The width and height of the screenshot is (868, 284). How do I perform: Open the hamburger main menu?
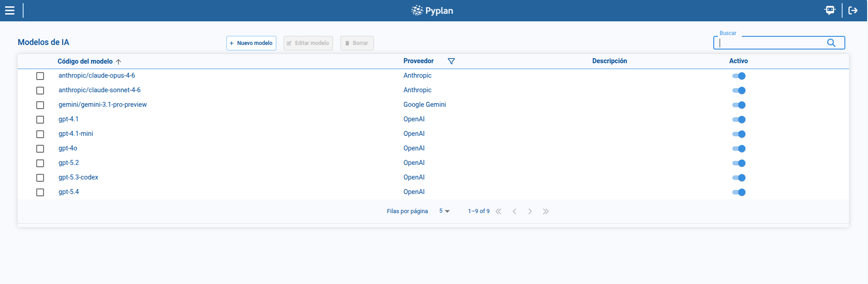coord(10,10)
